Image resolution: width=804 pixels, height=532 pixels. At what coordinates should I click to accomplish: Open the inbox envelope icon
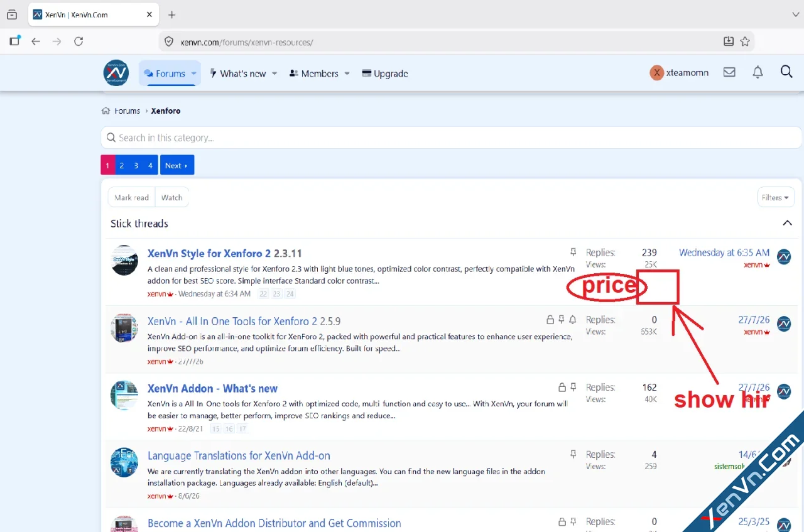coord(729,72)
